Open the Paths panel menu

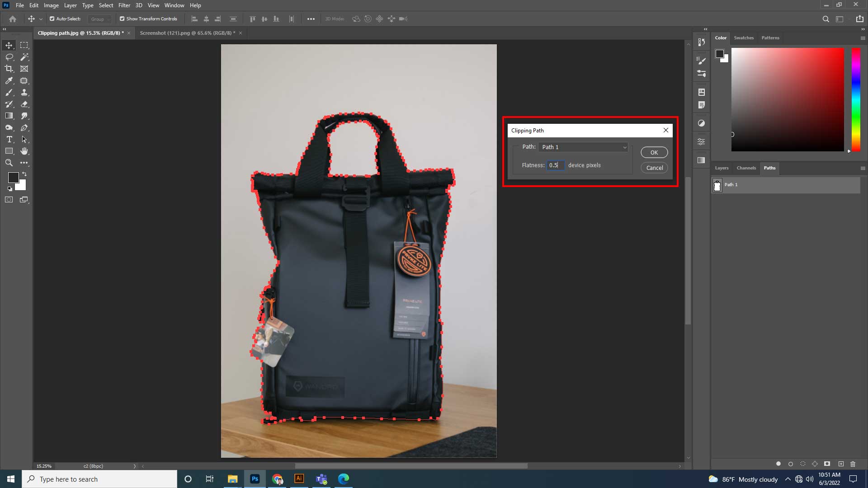click(863, 168)
